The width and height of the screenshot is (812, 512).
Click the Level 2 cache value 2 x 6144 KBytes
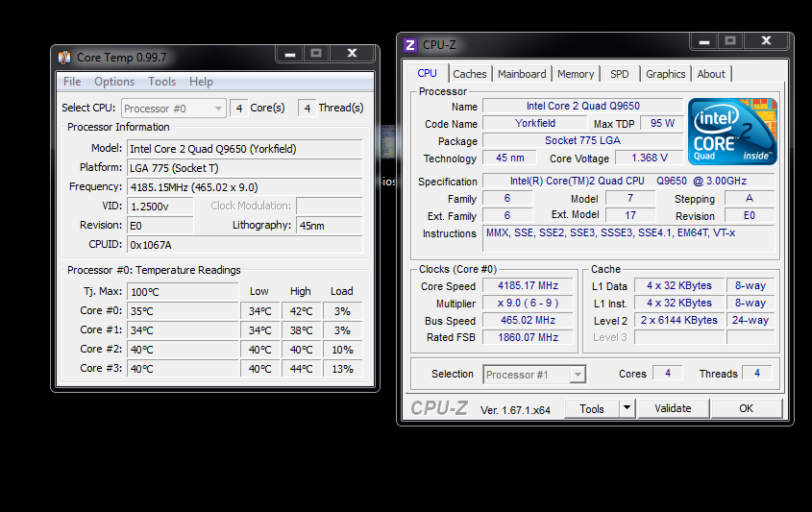tap(679, 320)
